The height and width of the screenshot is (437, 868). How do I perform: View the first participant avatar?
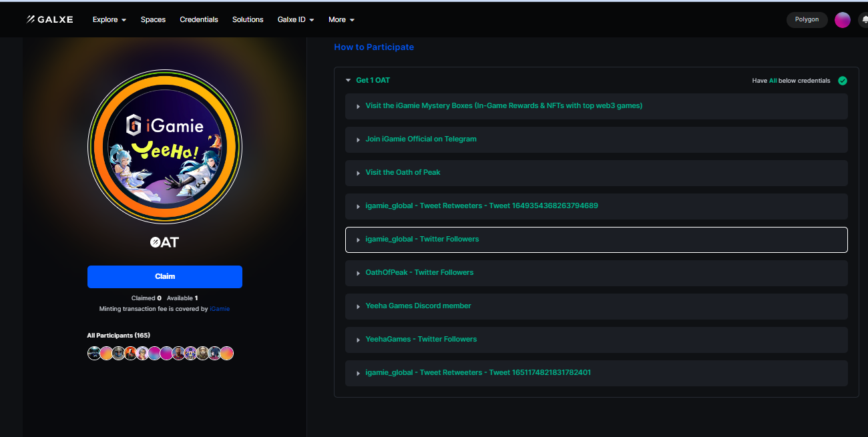click(x=94, y=354)
